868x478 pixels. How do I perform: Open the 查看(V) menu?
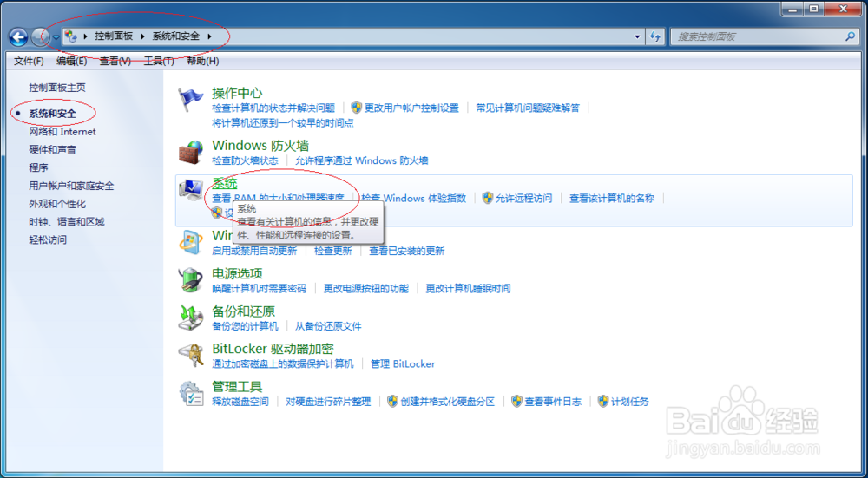(115, 61)
